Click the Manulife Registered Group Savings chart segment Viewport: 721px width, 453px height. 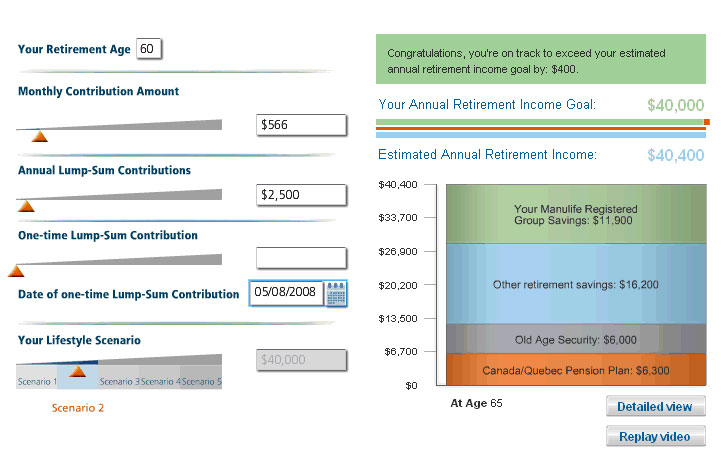[x=576, y=214]
